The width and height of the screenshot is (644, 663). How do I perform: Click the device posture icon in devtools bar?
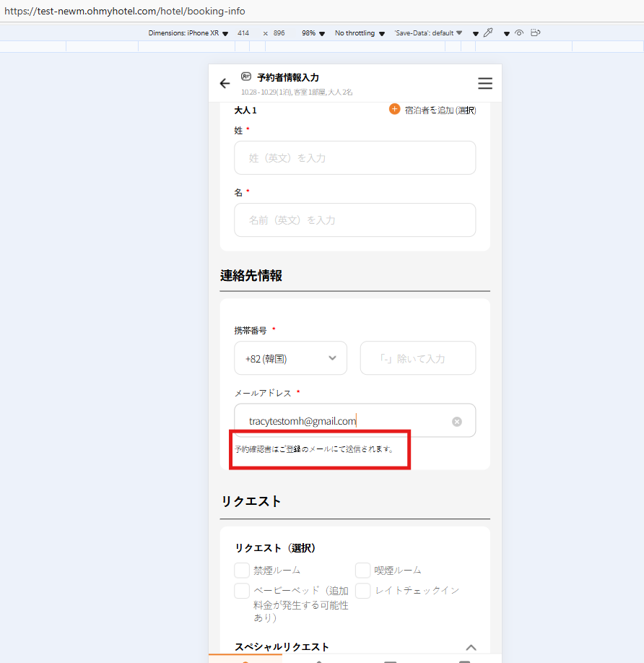(536, 32)
